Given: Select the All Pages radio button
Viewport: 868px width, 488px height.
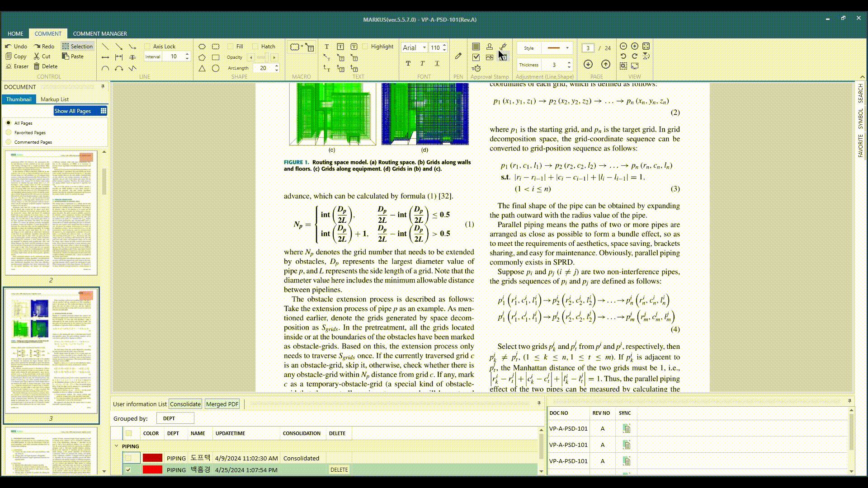Looking at the screenshot, I should pyautogui.click(x=9, y=122).
